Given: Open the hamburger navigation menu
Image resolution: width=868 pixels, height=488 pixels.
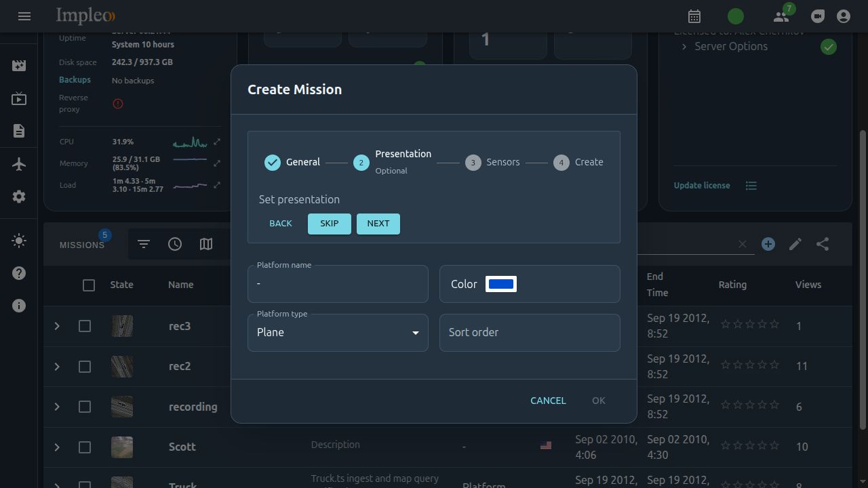Looking at the screenshot, I should click(x=24, y=16).
